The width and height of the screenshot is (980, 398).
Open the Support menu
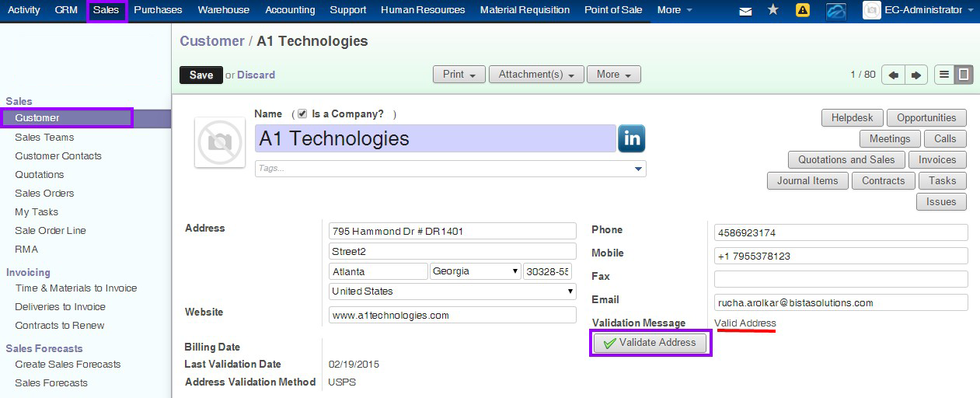pyautogui.click(x=347, y=10)
